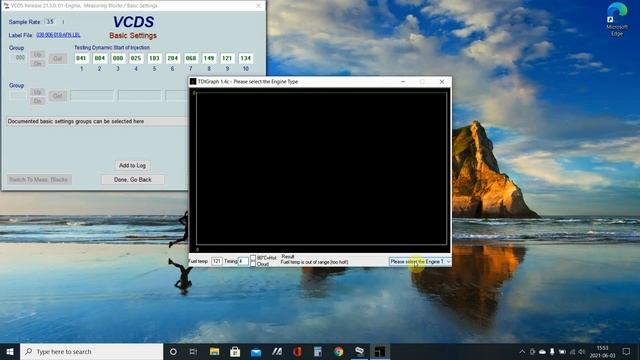Viewport: 640px width, 360px height.
Task: Open the engine type dropdown in TDIGraph
Action: pyautogui.click(x=420, y=262)
